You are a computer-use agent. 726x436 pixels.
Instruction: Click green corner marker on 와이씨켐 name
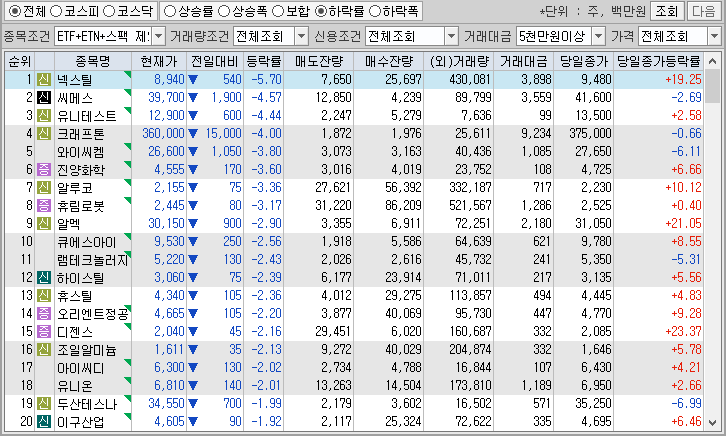(128, 146)
